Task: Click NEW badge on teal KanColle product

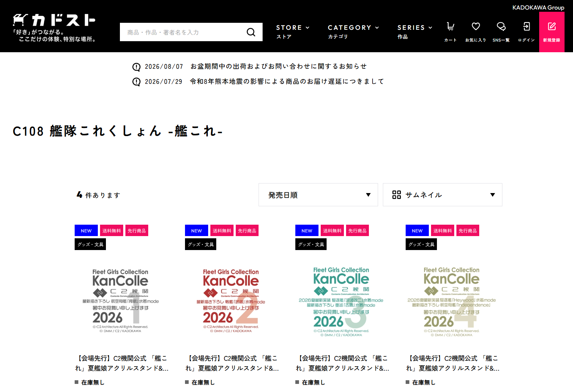Action: 307,231
